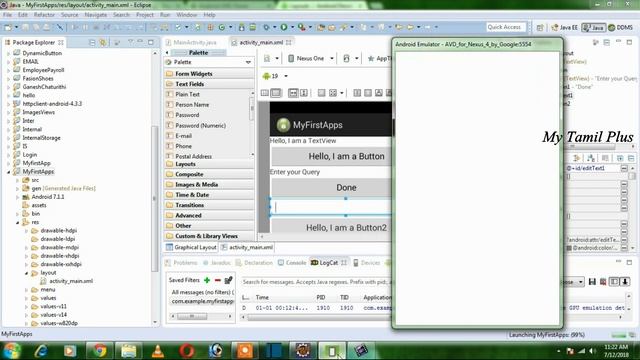Open the Console view tab
This screenshot has width=640, height=360.
292,263
